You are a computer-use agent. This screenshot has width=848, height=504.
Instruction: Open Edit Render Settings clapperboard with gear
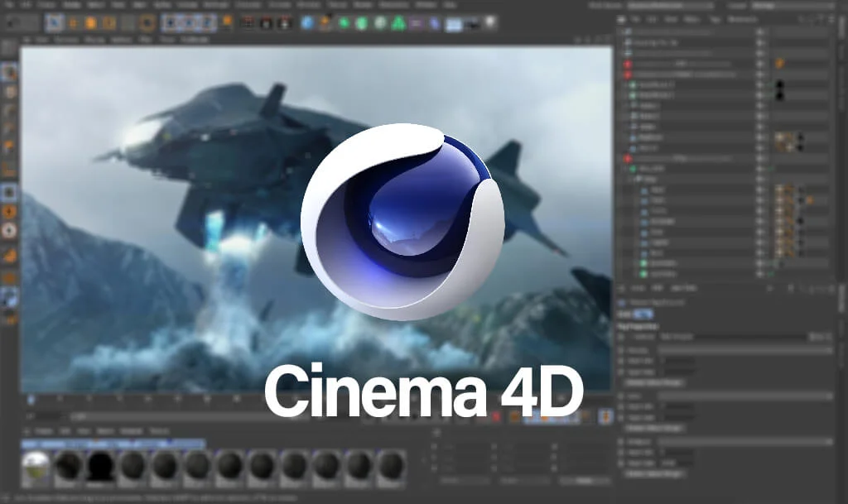(x=284, y=23)
